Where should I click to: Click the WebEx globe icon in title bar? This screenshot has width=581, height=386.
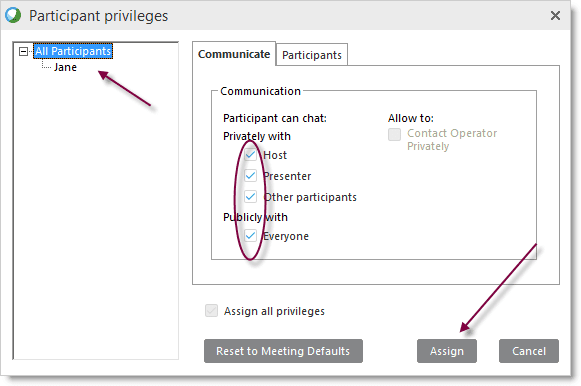(x=13, y=16)
